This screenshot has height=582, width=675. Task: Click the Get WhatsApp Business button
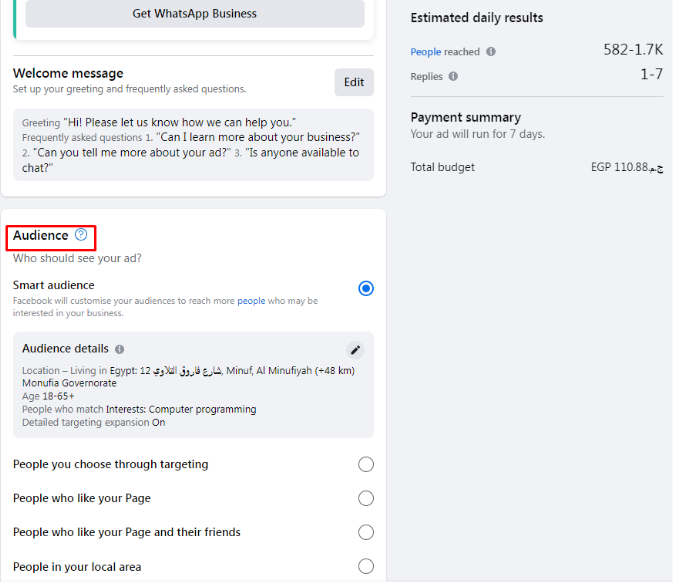[195, 14]
